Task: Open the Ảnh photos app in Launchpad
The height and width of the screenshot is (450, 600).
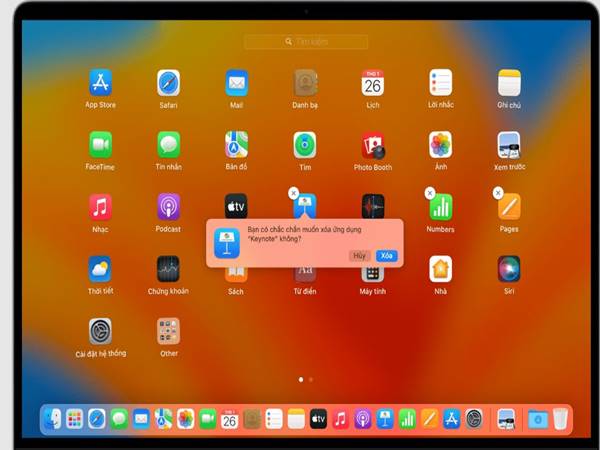Action: 441,145
